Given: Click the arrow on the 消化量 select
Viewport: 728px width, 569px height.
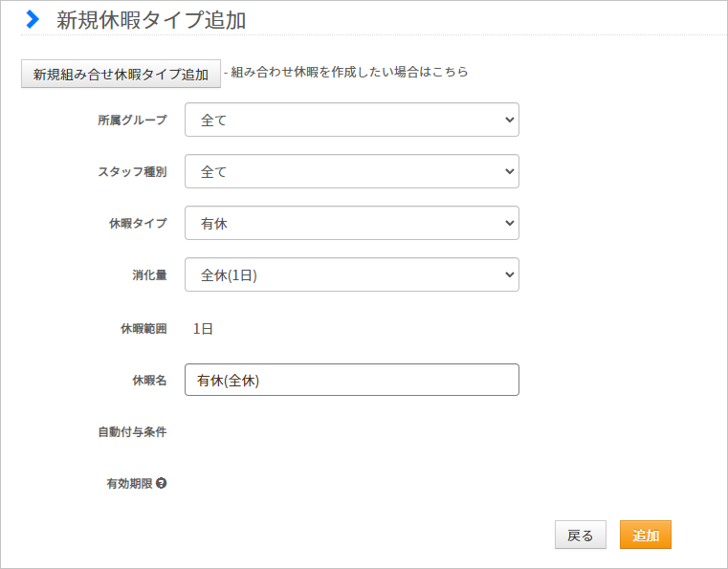Looking at the screenshot, I should [509, 274].
